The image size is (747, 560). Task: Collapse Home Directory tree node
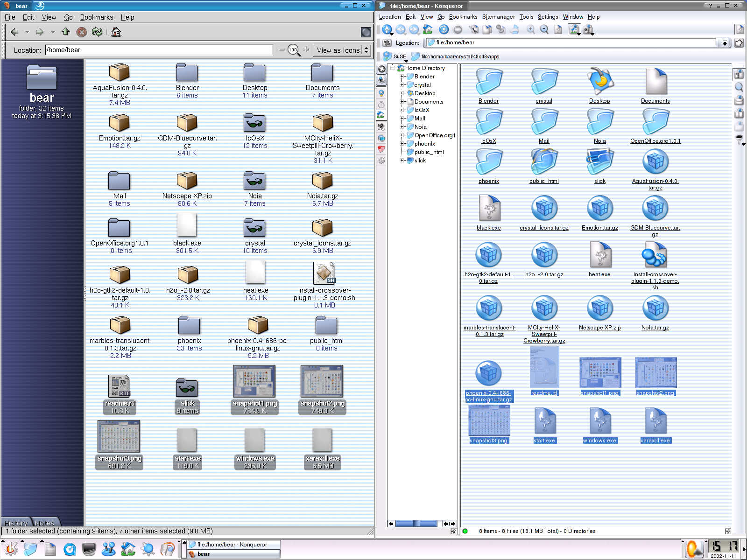point(393,68)
